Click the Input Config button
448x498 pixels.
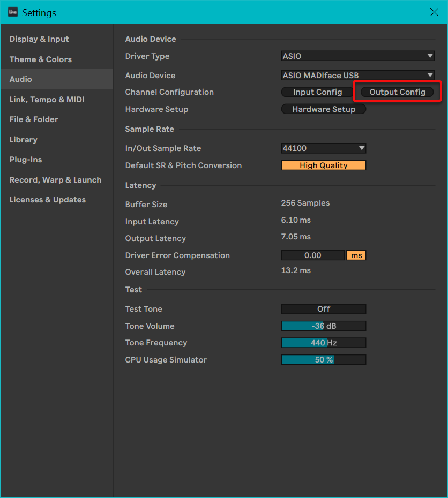317,92
